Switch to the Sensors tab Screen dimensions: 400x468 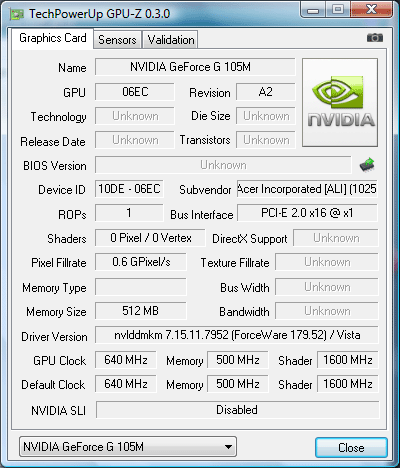coord(117,40)
